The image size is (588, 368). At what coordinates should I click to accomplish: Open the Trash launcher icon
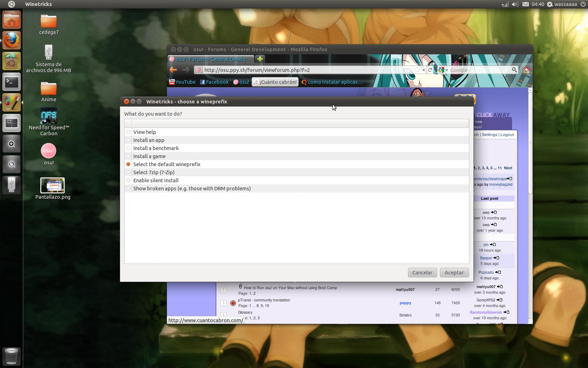click(12, 356)
